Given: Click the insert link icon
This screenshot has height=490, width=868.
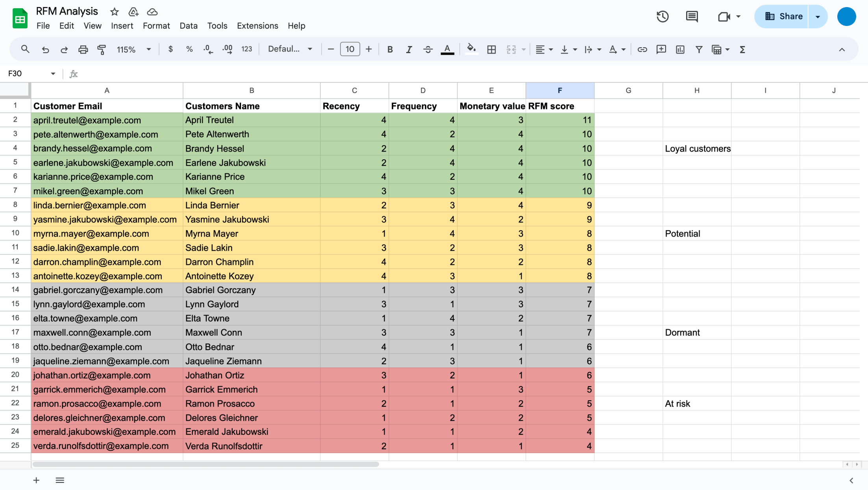Looking at the screenshot, I should (642, 50).
